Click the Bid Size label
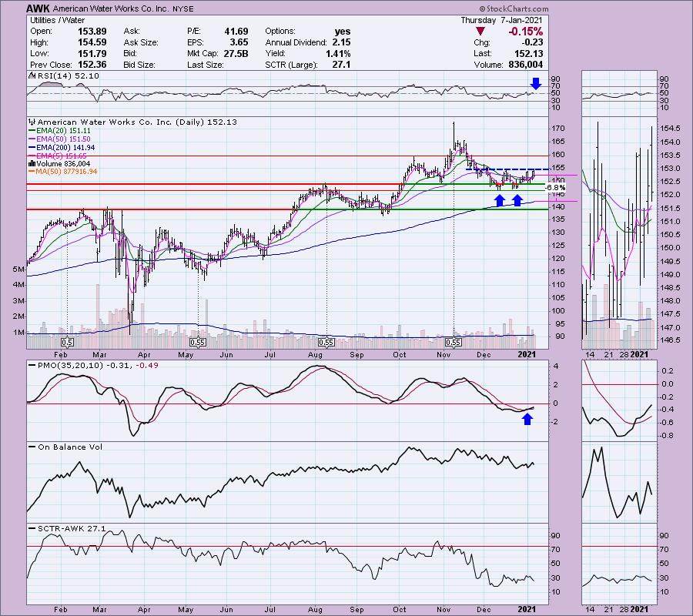Image resolution: width=693 pixels, height=616 pixels. click(139, 65)
